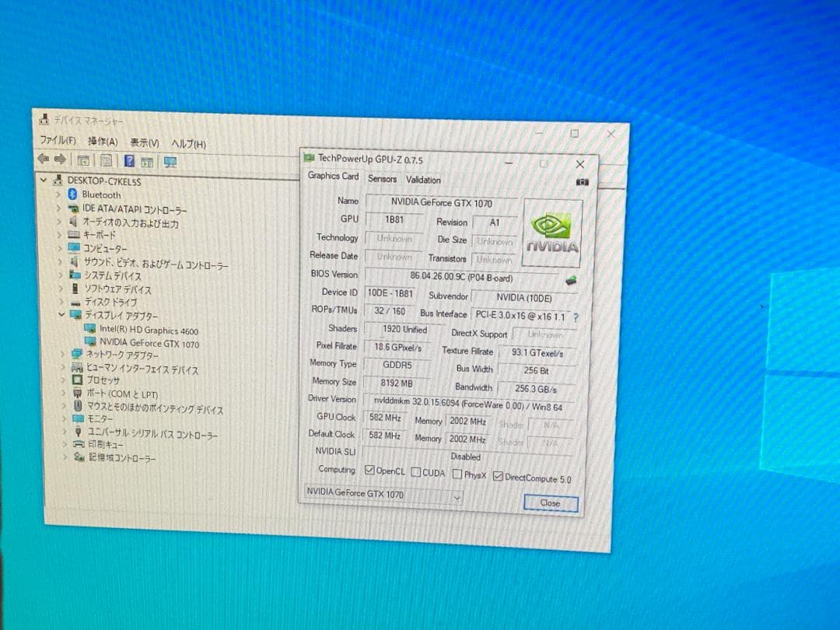Click the プロセッサ processor icon
The width and height of the screenshot is (840, 630).
tap(77, 380)
